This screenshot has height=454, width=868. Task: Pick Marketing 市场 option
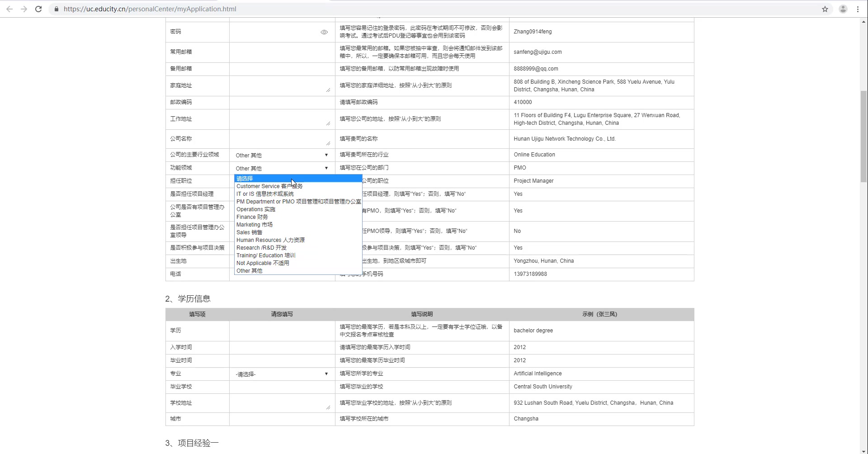click(x=298, y=225)
